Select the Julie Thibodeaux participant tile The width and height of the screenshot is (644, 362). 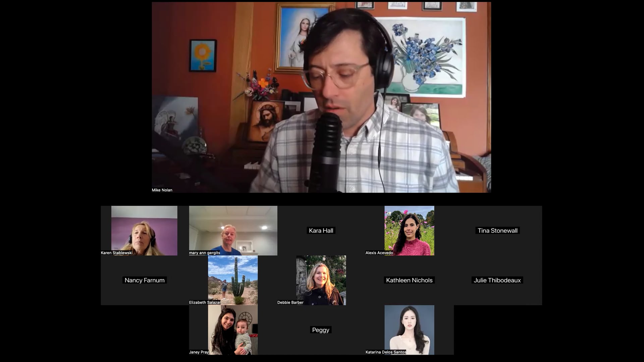coord(497,280)
